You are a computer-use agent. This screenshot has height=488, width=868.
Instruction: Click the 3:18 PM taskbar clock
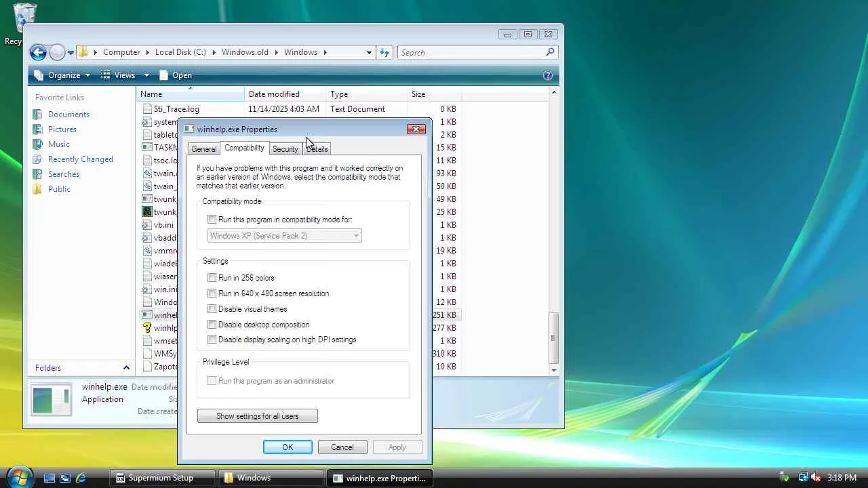click(x=842, y=478)
